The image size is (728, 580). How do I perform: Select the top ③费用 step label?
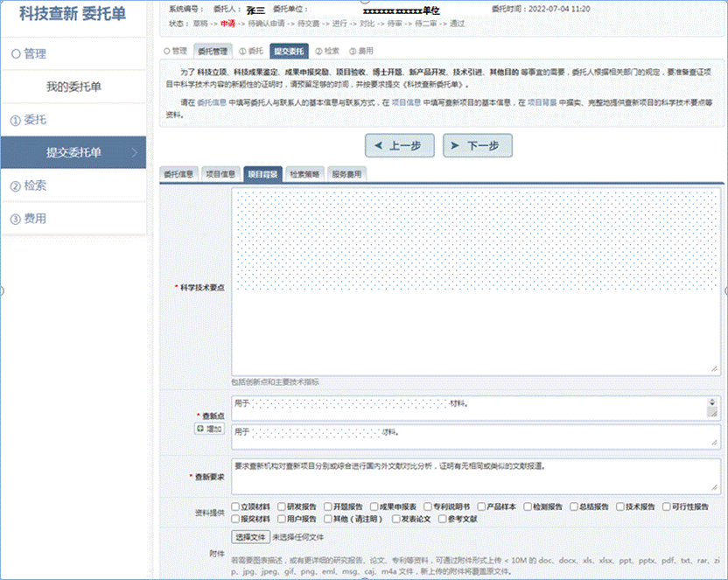tap(361, 51)
